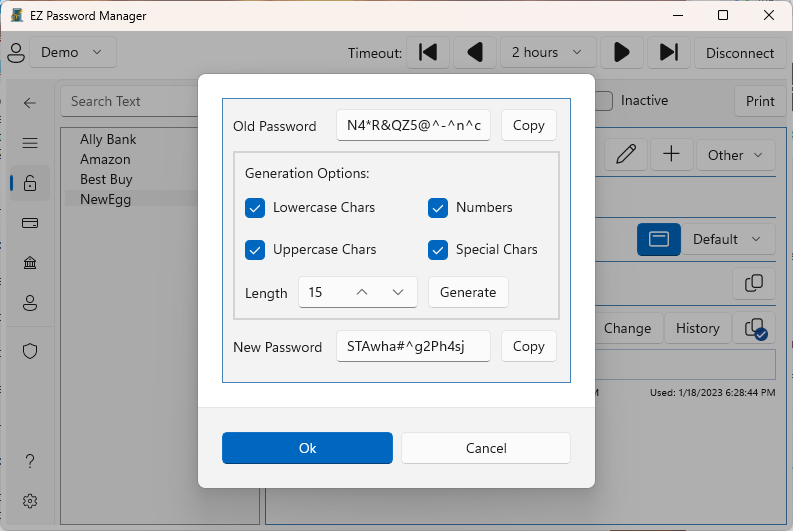Image resolution: width=793 pixels, height=531 pixels.
Task: Expand the 2 hours timeout dropdown
Action: 548,52
